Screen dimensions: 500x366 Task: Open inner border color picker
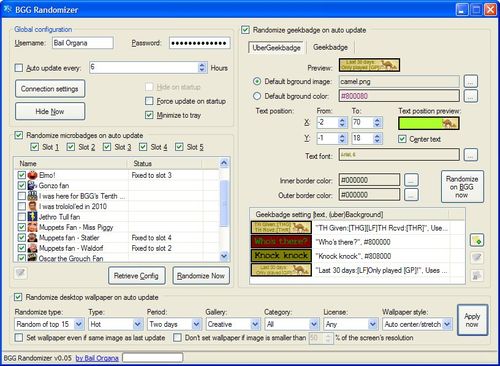pyautogui.click(x=411, y=180)
